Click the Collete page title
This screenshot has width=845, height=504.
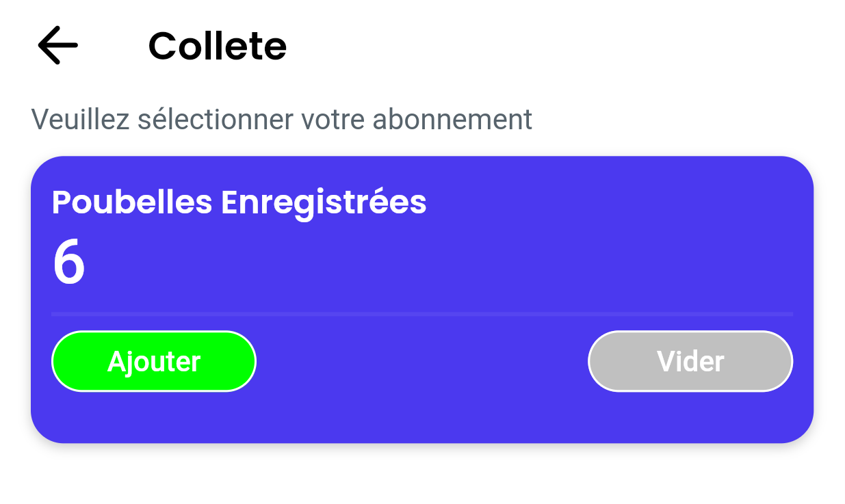pyautogui.click(x=217, y=47)
